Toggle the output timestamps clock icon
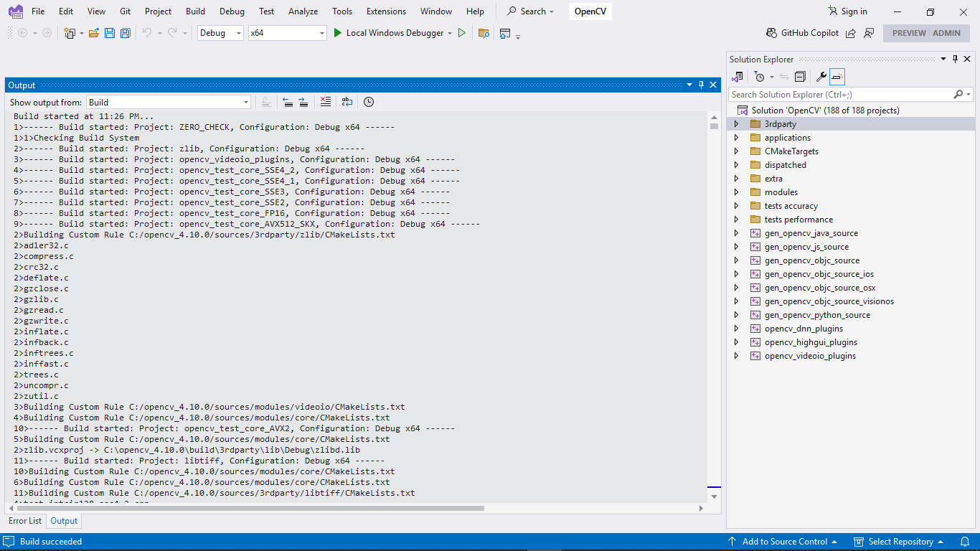 [x=369, y=102]
